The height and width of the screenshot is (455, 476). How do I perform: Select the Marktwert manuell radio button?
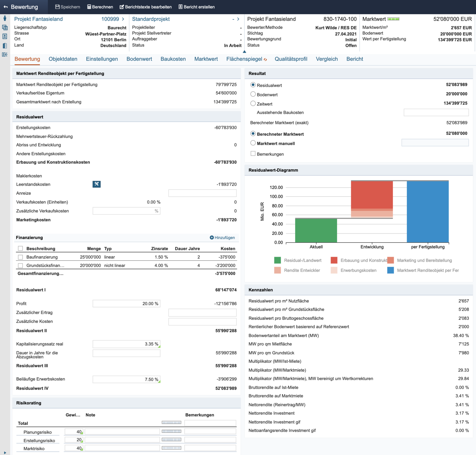(253, 143)
